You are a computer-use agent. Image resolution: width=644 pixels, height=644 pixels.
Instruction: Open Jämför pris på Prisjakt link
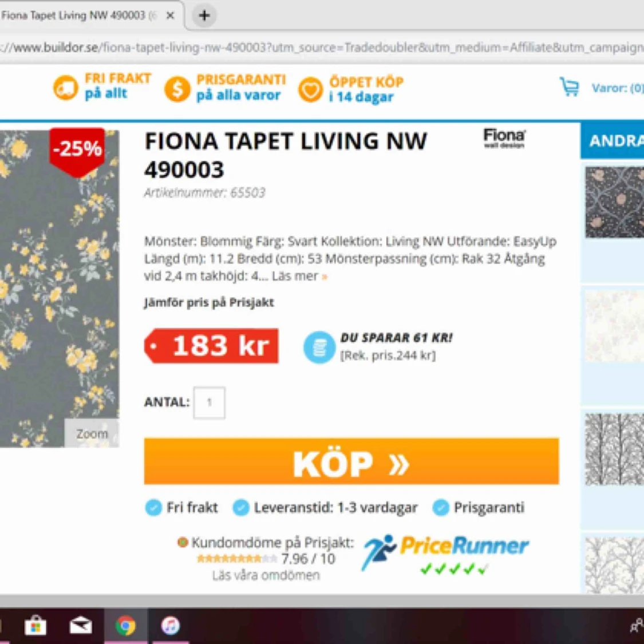click(x=208, y=303)
